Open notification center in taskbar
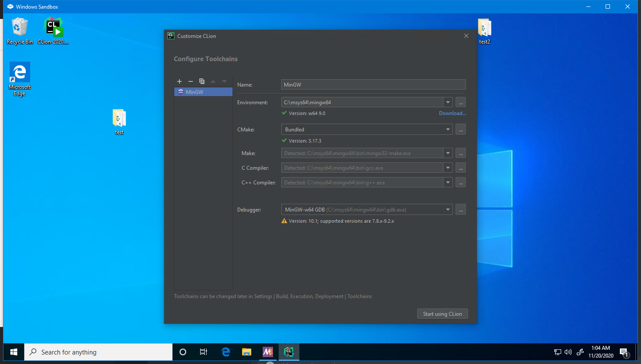Image resolution: width=641 pixels, height=364 pixels. (x=624, y=352)
